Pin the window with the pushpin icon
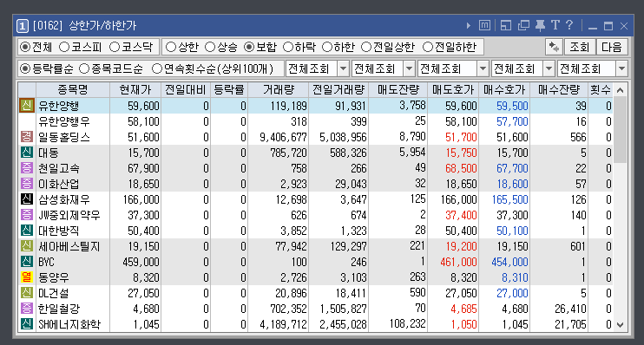Viewport: 644px width, 345px height. [x=540, y=25]
